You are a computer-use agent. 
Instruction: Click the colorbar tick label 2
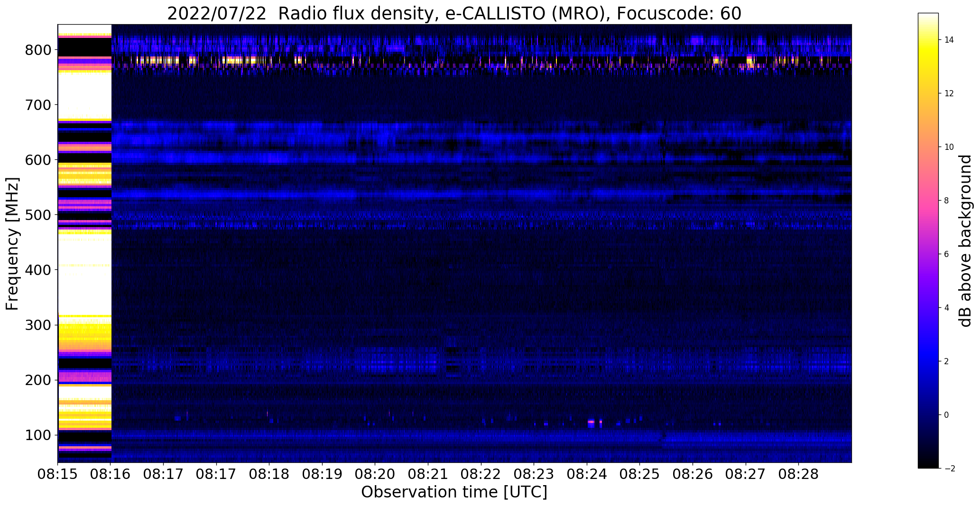click(x=946, y=361)
